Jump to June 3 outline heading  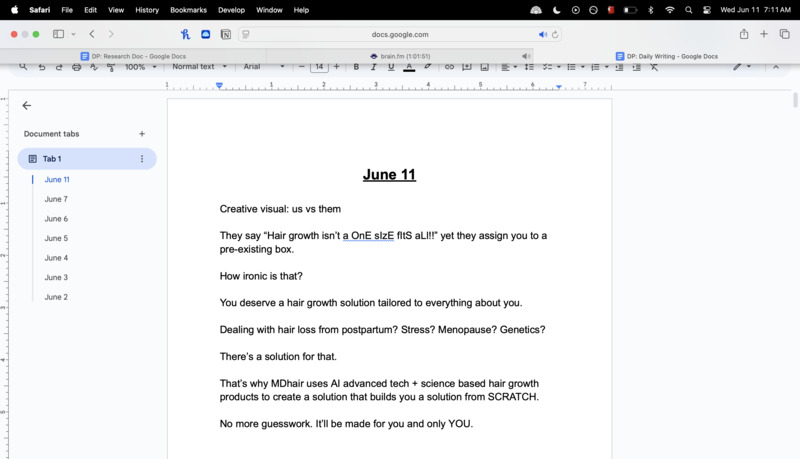pyautogui.click(x=56, y=277)
